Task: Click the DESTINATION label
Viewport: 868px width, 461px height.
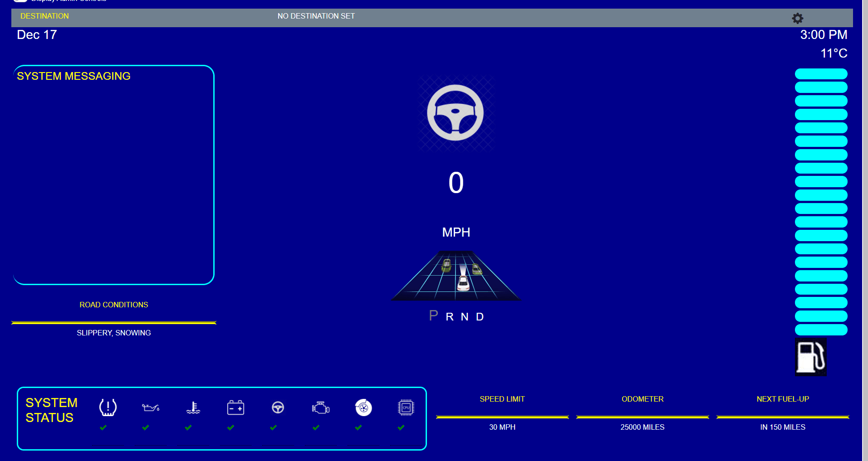Action: [44, 16]
